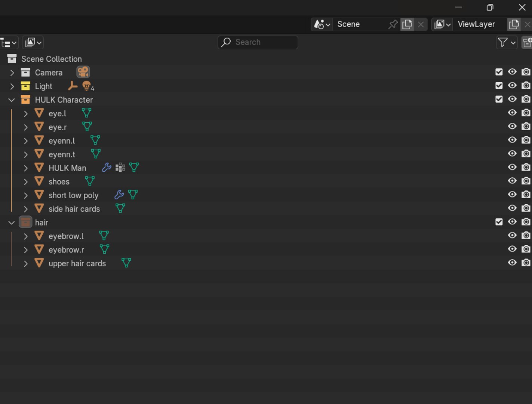The width and height of the screenshot is (532, 404).
Task: Collapse the HULK Character collection
Action: coord(12,100)
